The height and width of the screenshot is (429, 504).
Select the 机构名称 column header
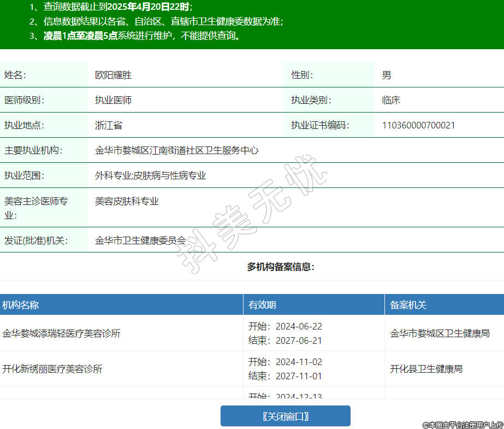coord(20,305)
